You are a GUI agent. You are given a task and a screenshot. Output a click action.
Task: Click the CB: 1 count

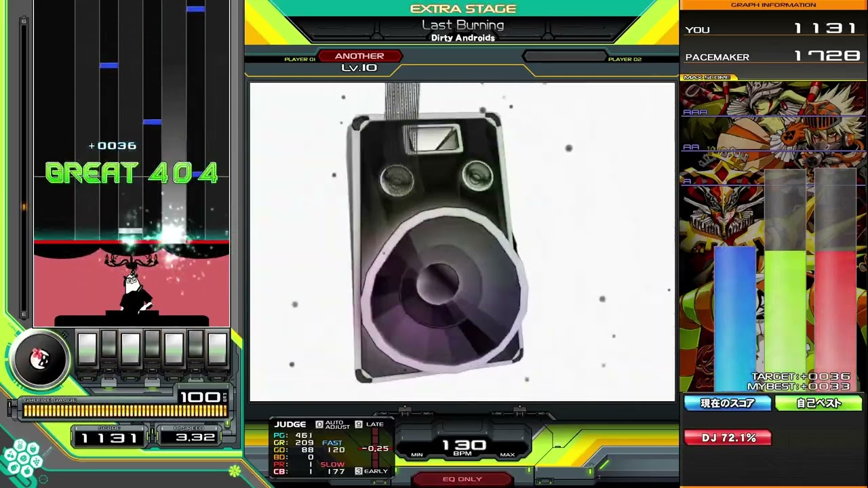pos(294,472)
